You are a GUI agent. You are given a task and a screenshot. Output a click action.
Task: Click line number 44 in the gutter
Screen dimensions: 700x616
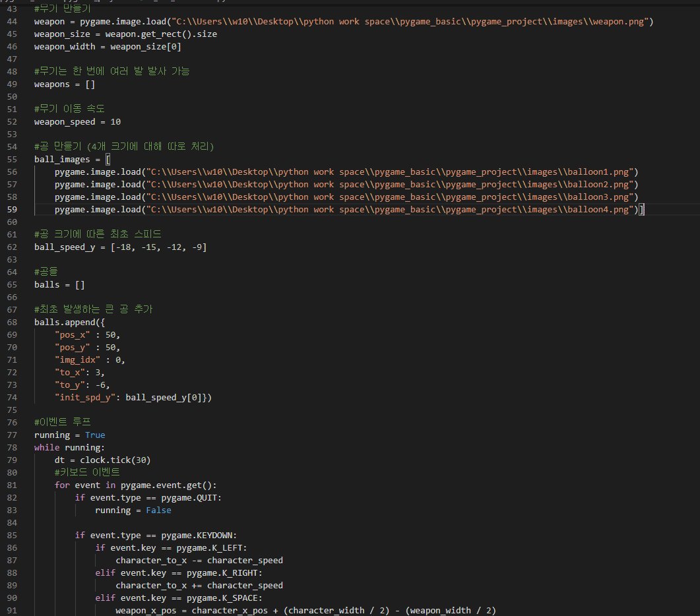tap(13, 22)
